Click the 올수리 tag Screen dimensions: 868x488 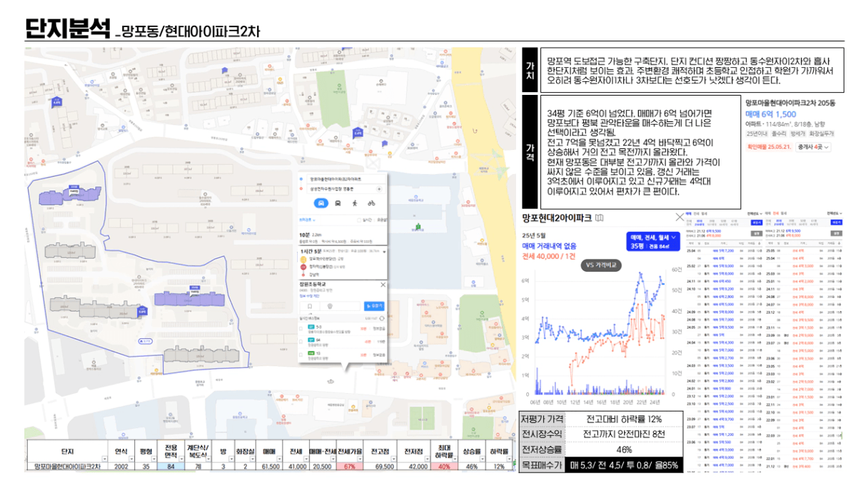pyautogui.click(x=779, y=133)
